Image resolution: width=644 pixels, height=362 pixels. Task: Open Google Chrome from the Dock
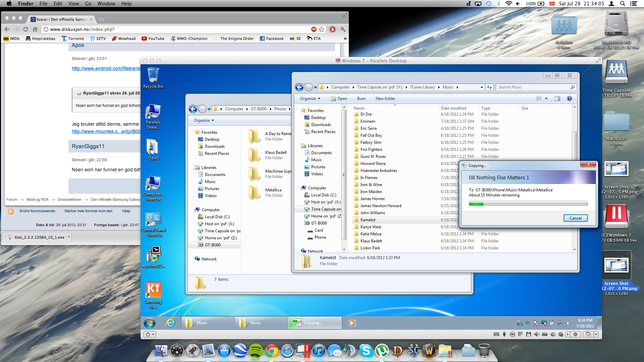click(272, 351)
